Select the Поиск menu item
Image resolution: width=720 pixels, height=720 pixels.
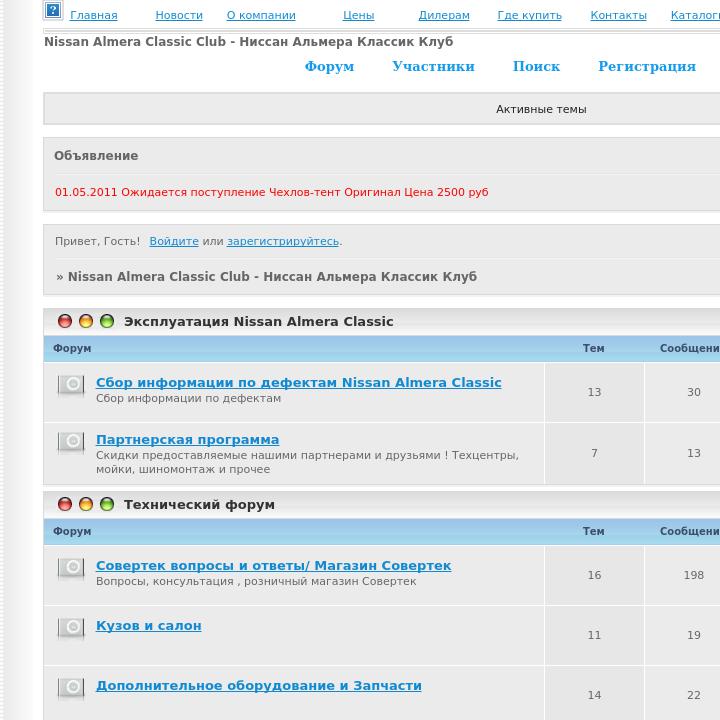(536, 66)
